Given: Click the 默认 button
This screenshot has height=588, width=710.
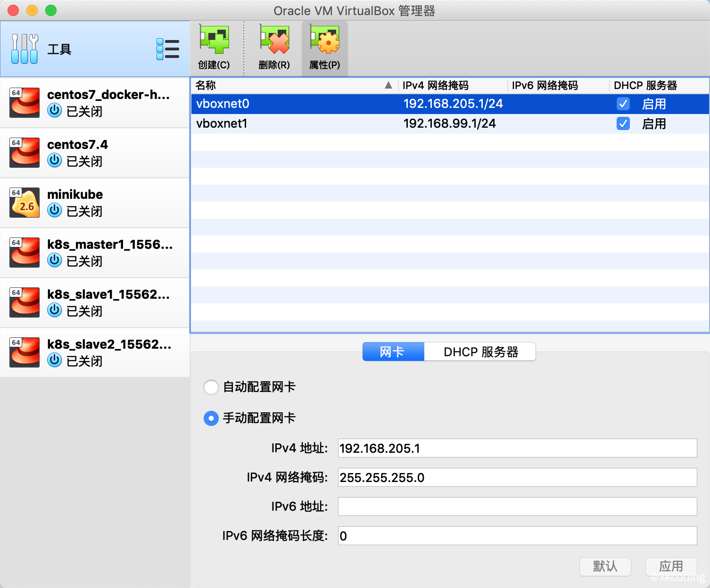Looking at the screenshot, I should coord(605,567).
